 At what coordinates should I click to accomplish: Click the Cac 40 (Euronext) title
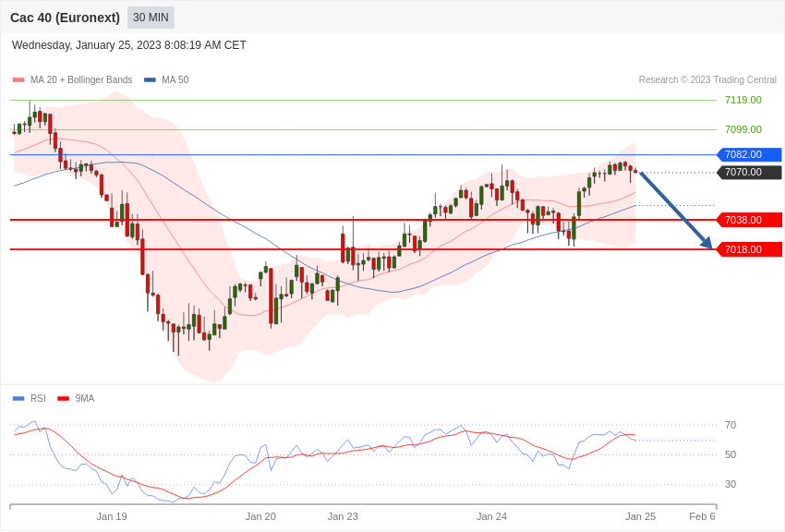point(65,18)
